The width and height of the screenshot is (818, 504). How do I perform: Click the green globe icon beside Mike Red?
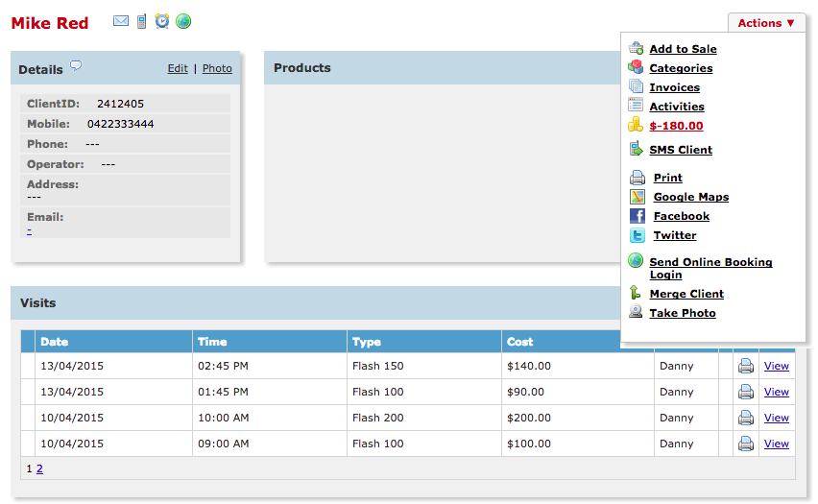(183, 21)
